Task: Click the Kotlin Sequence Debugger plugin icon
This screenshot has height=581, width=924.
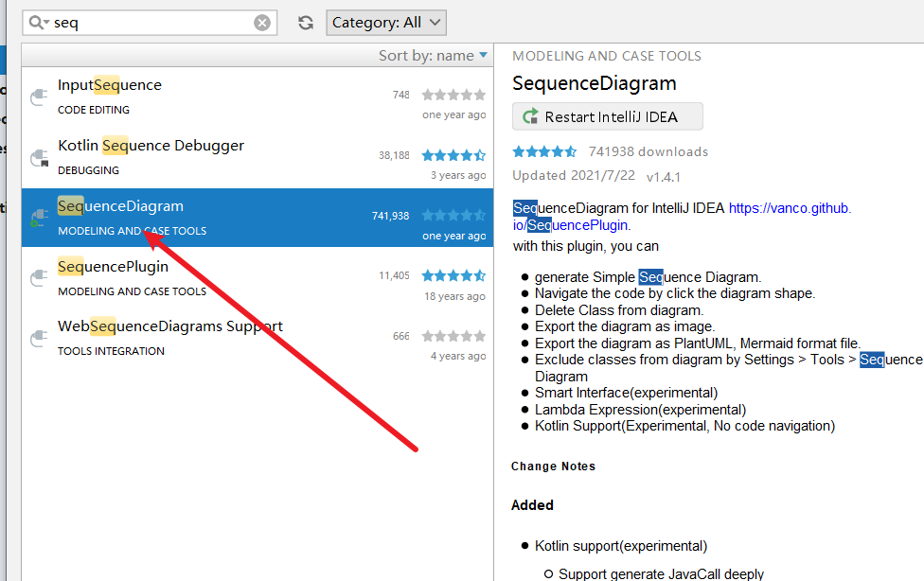Action: pyautogui.click(x=39, y=157)
